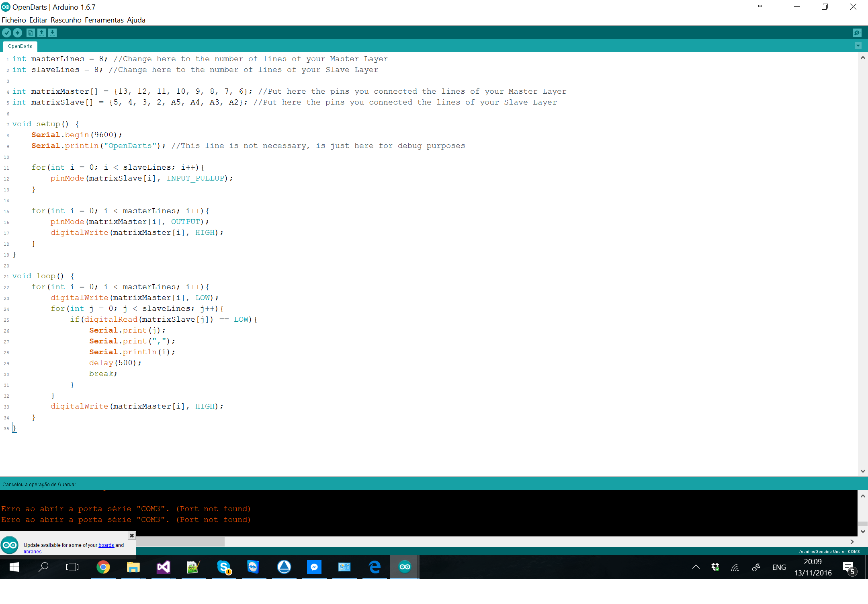Click 'Cancelou a operação de Guardar' status message
868x604 pixels.
pyautogui.click(x=39, y=484)
